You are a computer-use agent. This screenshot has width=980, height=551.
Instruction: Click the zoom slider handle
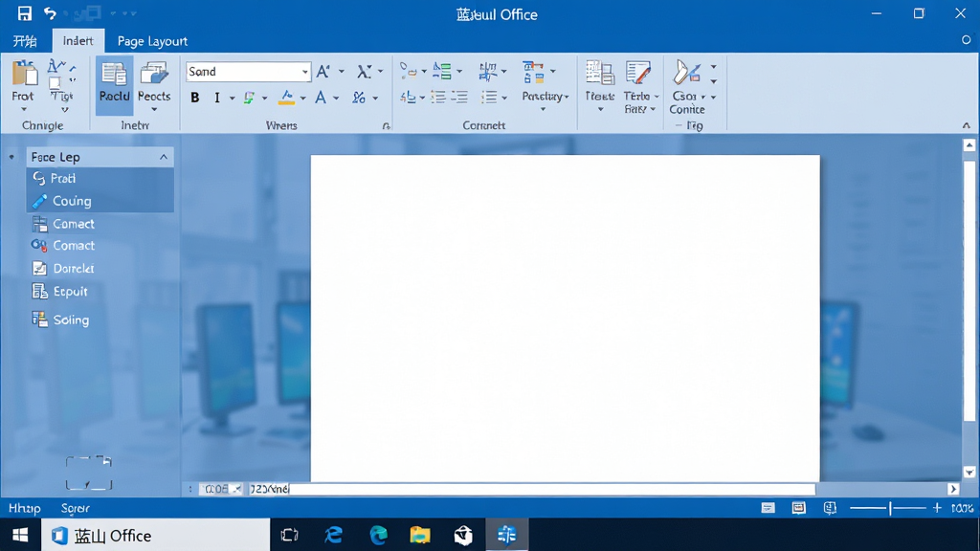[x=890, y=509]
